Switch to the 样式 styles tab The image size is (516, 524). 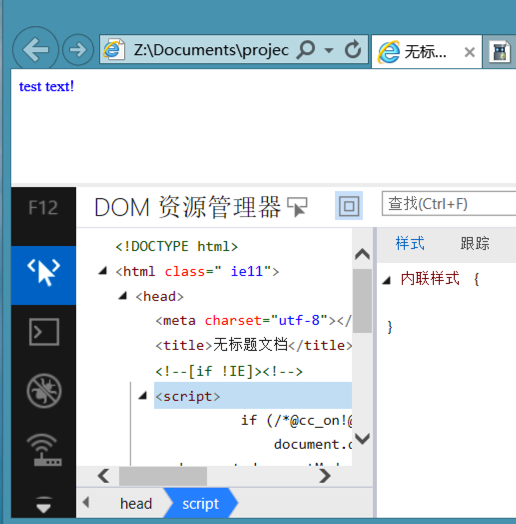pyautogui.click(x=410, y=243)
